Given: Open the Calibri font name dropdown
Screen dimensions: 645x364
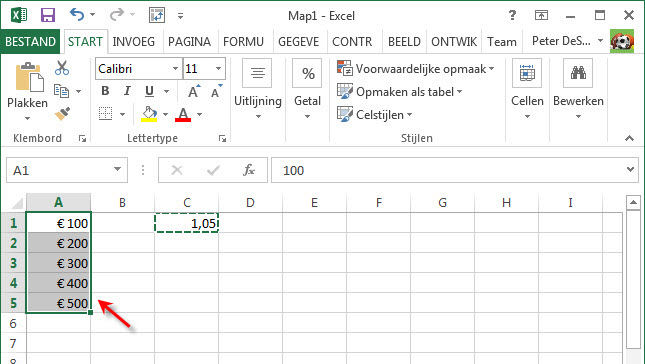Looking at the screenshot, I should (x=176, y=68).
